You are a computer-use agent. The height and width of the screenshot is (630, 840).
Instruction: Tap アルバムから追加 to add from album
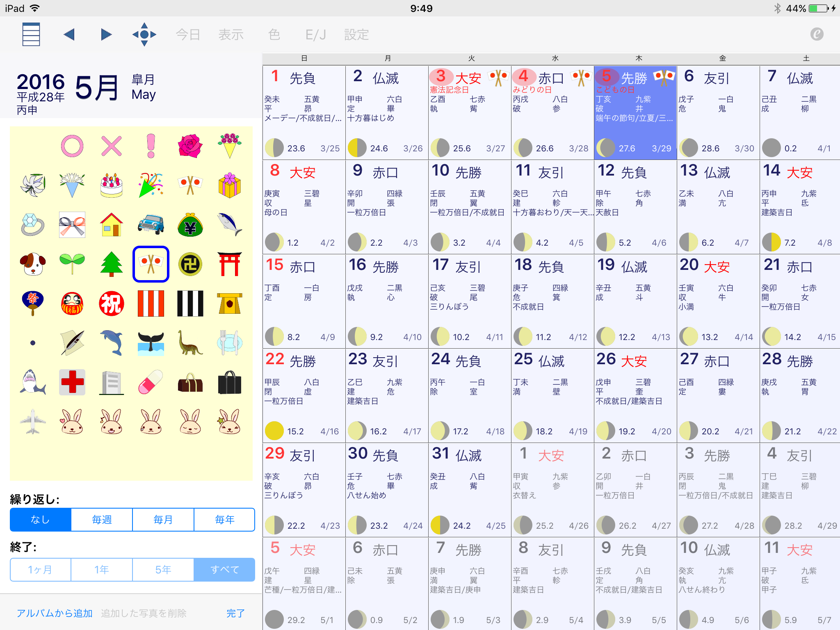(x=55, y=613)
